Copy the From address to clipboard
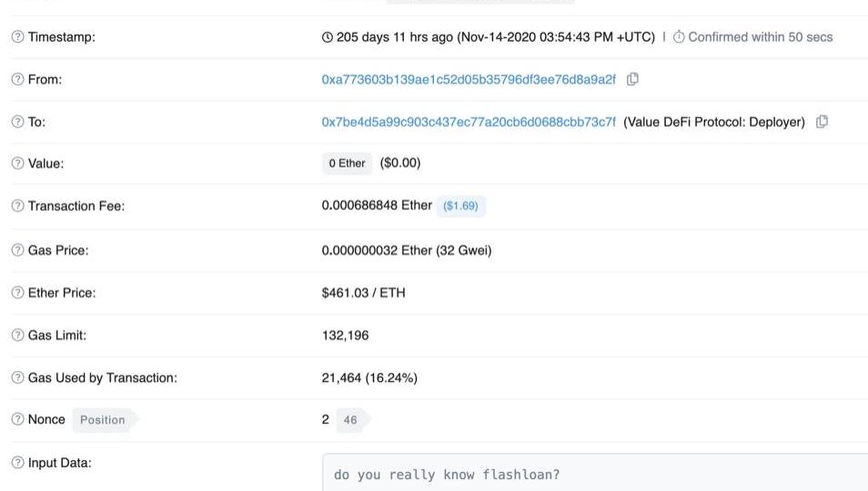The image size is (868, 491). coord(632,79)
